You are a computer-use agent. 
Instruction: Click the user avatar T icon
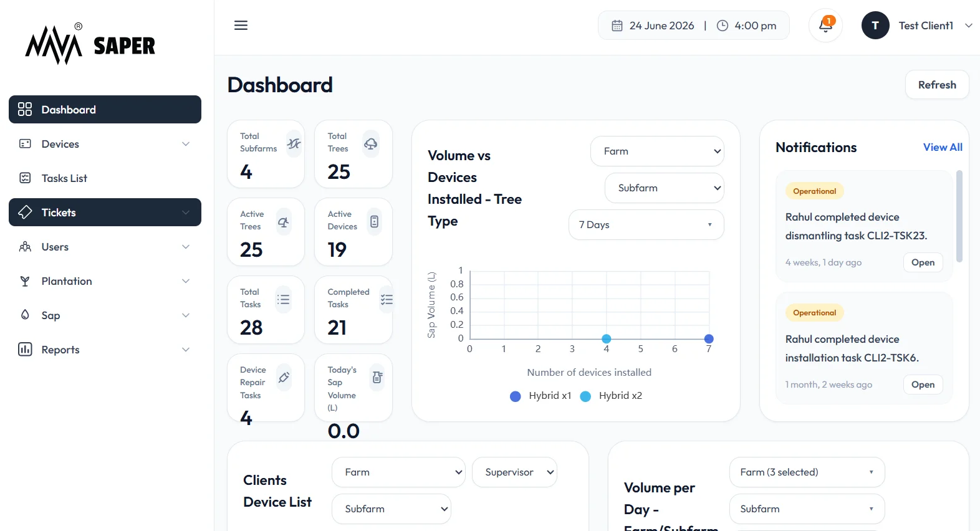(x=875, y=26)
